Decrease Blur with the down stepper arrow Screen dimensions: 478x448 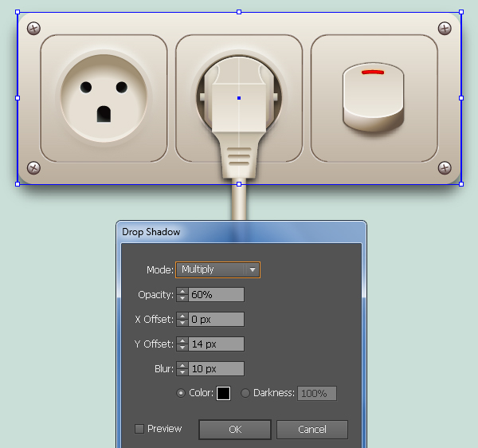pyautogui.click(x=182, y=372)
